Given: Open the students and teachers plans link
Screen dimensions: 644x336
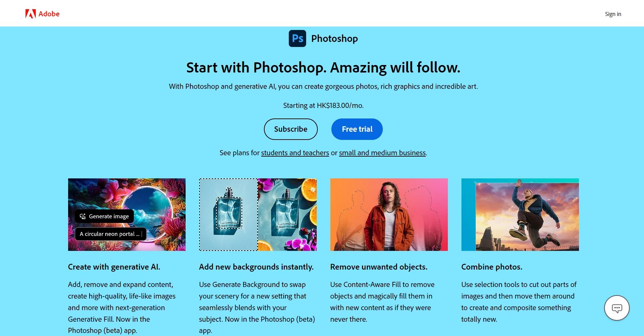Looking at the screenshot, I should point(295,153).
